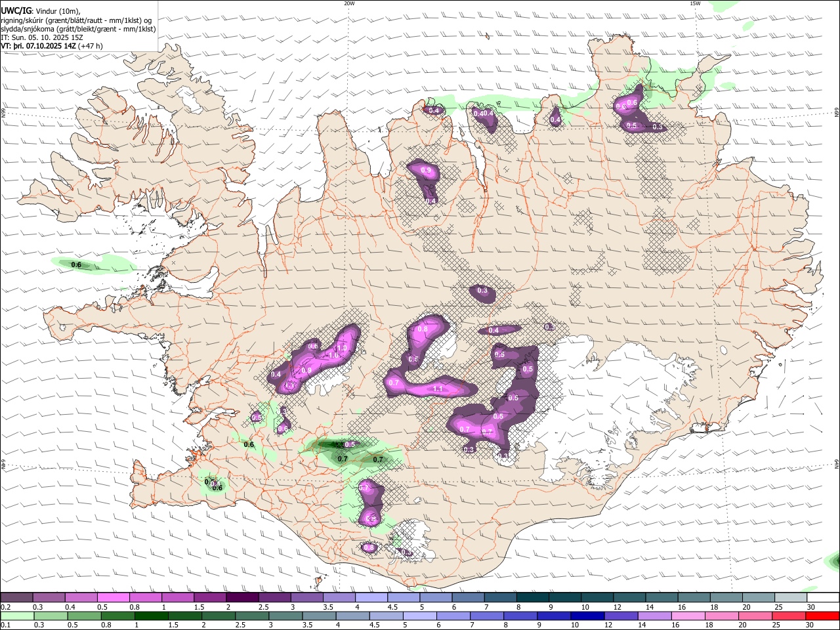The height and width of the screenshot is (630, 840).
Task: Select top legend swatch starting at 25
Action: [791, 598]
